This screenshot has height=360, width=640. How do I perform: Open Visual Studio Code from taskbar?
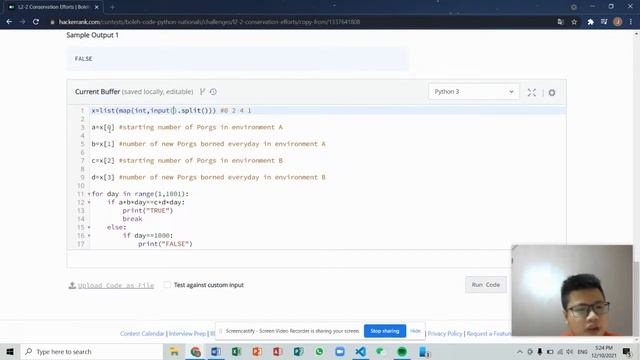(x=360, y=351)
